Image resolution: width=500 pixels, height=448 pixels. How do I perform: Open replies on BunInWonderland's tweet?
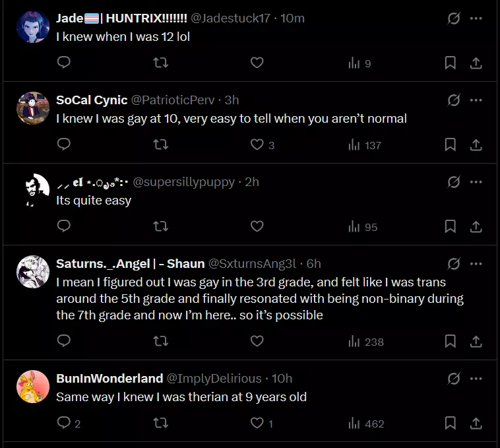point(64,423)
